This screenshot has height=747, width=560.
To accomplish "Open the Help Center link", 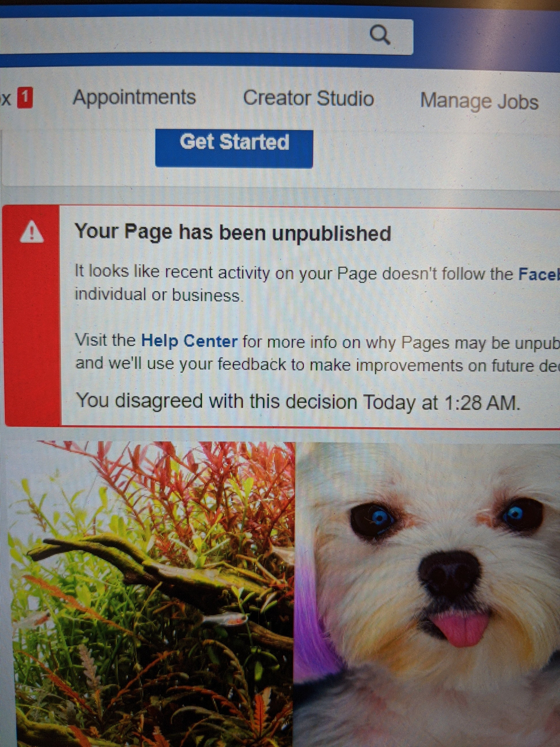I will coord(189,341).
